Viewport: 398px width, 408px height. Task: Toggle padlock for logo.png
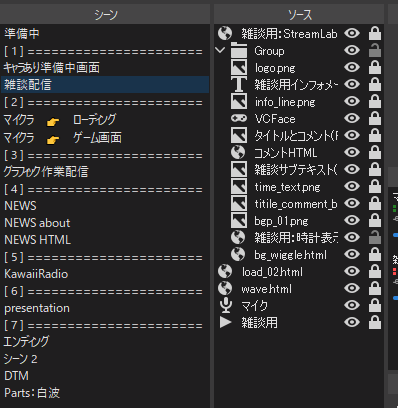[x=375, y=67]
